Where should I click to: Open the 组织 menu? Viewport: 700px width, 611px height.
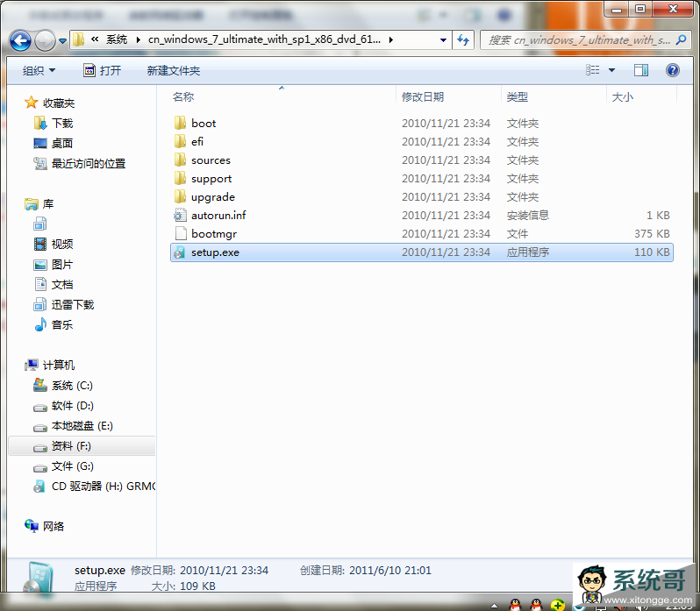[x=39, y=70]
